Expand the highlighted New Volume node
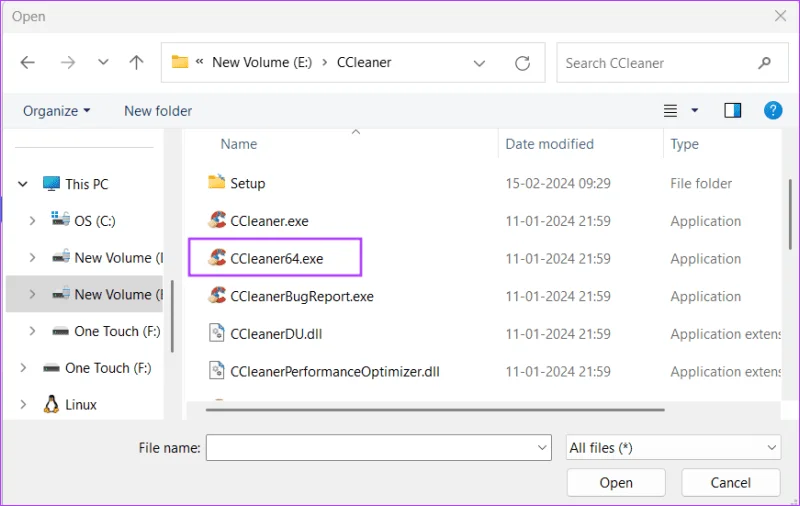800x506 pixels. (32, 294)
